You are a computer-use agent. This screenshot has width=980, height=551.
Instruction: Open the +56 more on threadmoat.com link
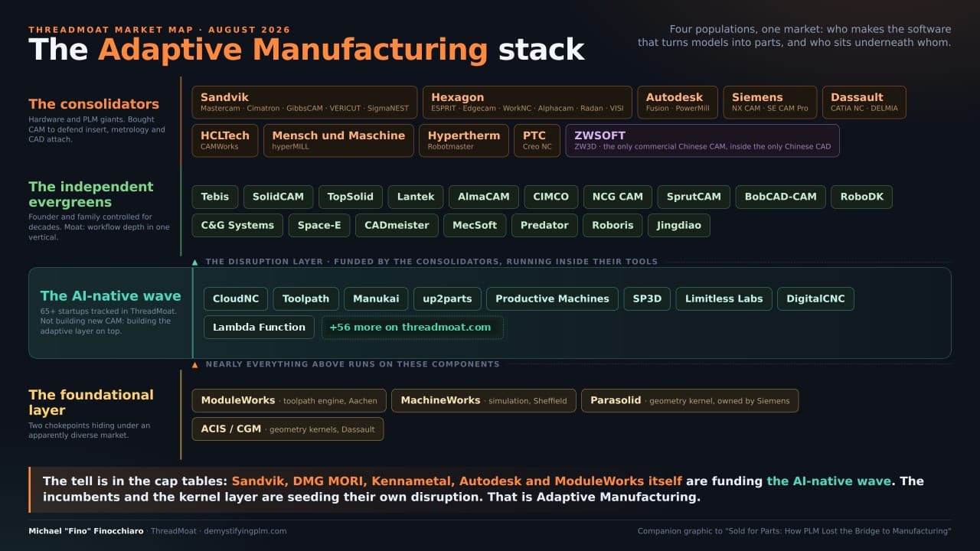[x=413, y=327]
